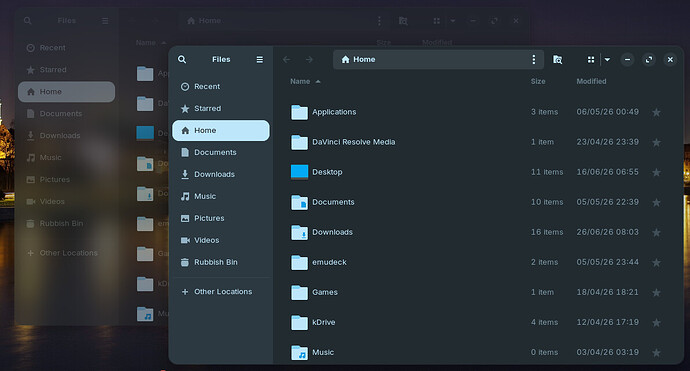Open Recent in the front sidebar
This screenshot has height=371, width=690.
(221, 87)
